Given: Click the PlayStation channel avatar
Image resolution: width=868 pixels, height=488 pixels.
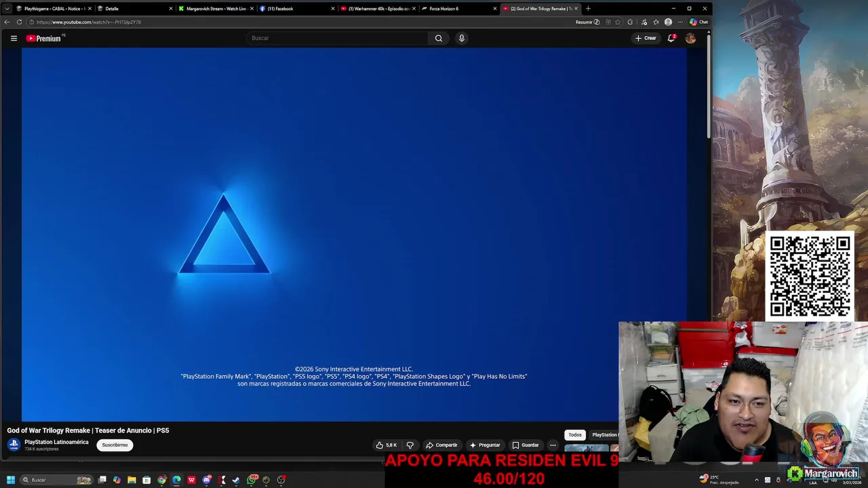Looking at the screenshot, I should pos(14,445).
